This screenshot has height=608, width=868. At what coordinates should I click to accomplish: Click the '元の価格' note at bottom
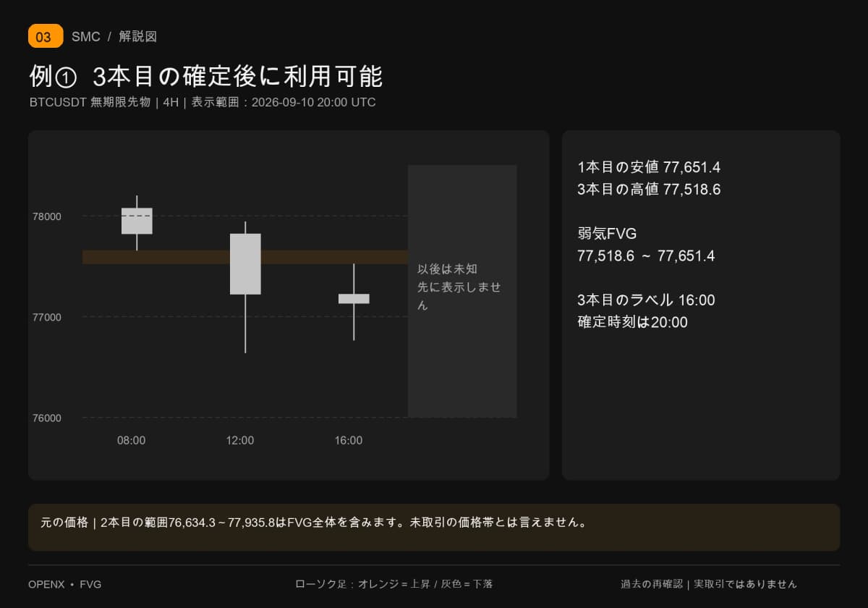pos(434,527)
